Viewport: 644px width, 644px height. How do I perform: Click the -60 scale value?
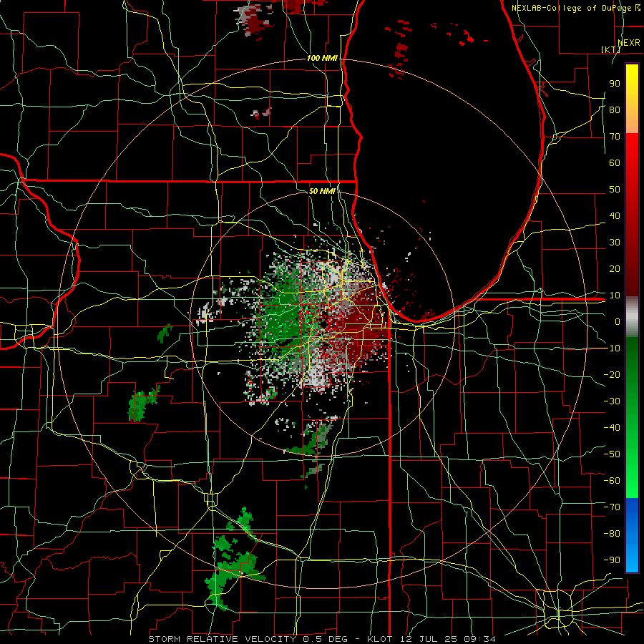pyautogui.click(x=612, y=481)
